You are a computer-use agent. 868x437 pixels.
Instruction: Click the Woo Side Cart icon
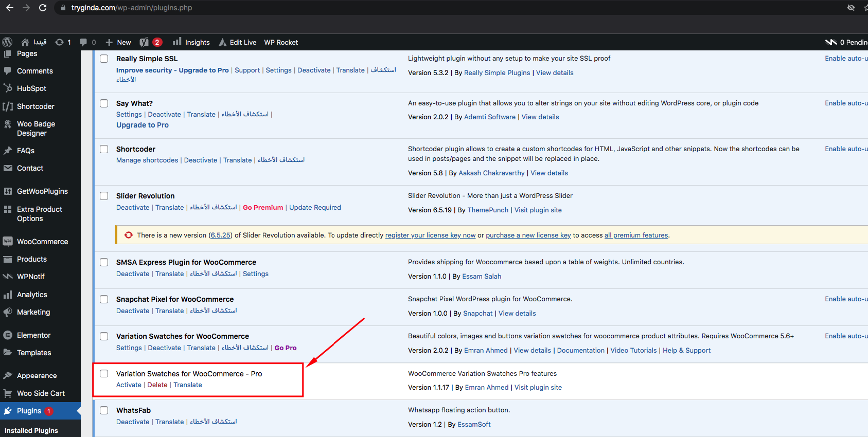click(x=8, y=393)
